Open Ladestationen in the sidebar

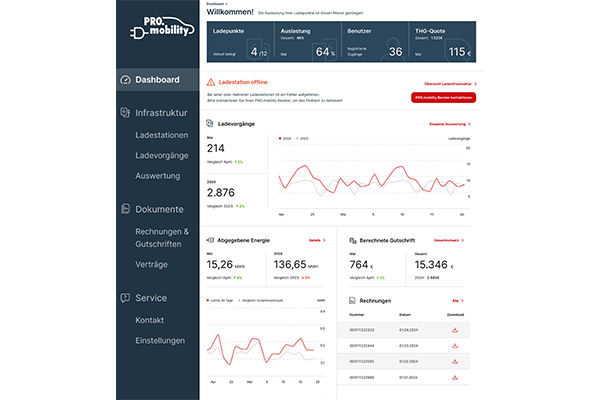pos(163,135)
